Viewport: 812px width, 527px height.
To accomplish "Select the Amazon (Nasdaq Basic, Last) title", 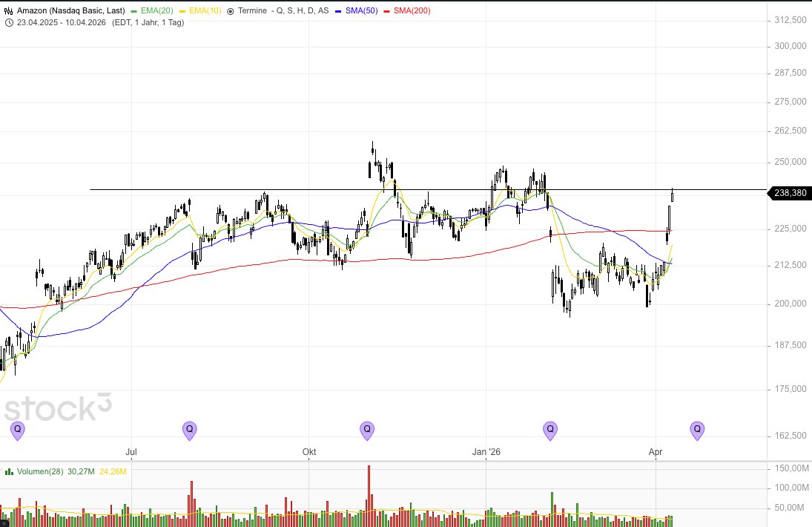I will 71,11.
